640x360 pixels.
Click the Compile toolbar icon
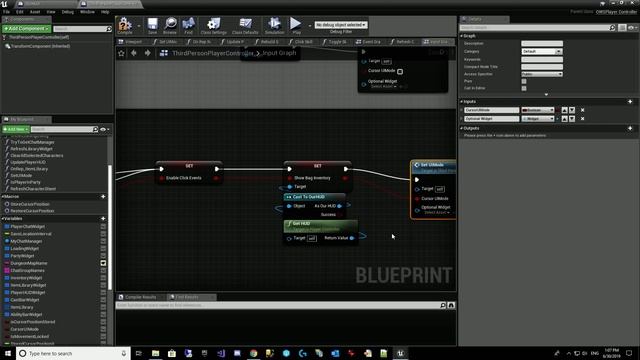tap(124, 25)
